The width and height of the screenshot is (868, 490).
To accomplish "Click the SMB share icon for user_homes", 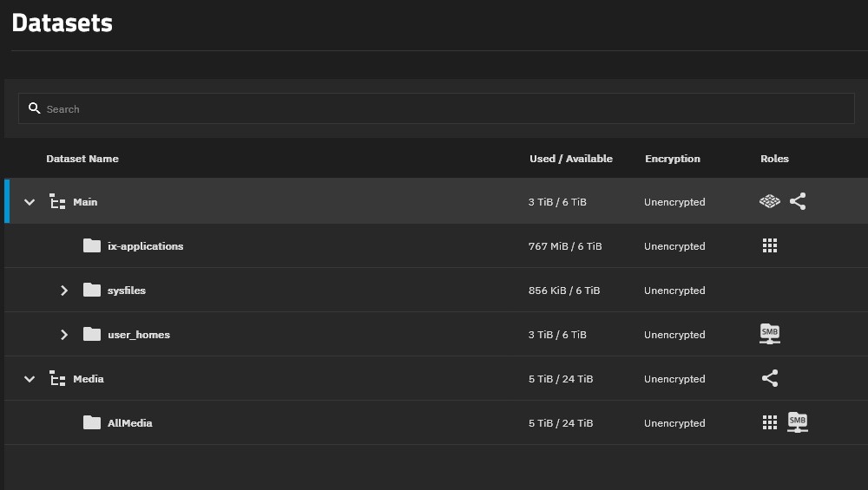I will [769, 334].
